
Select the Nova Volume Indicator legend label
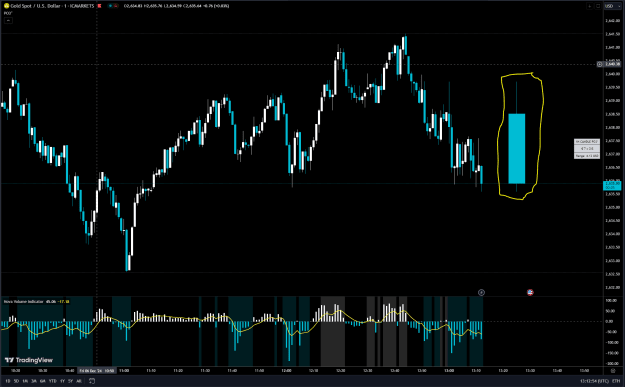tap(24, 302)
